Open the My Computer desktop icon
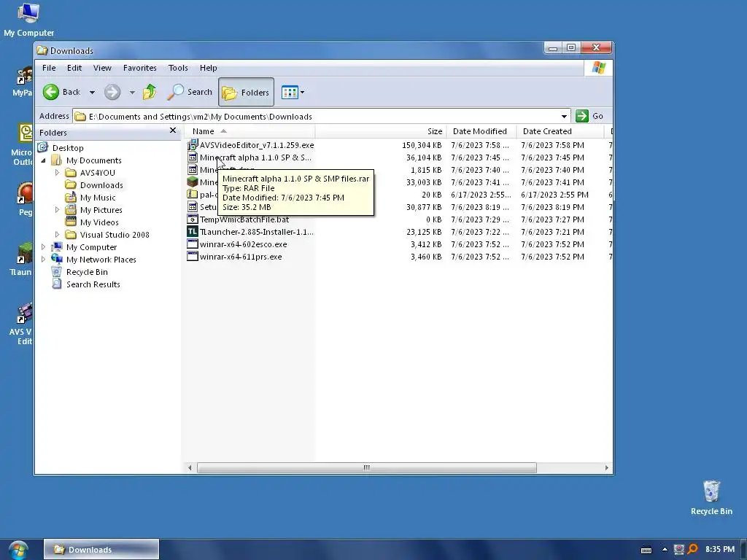 28,20
